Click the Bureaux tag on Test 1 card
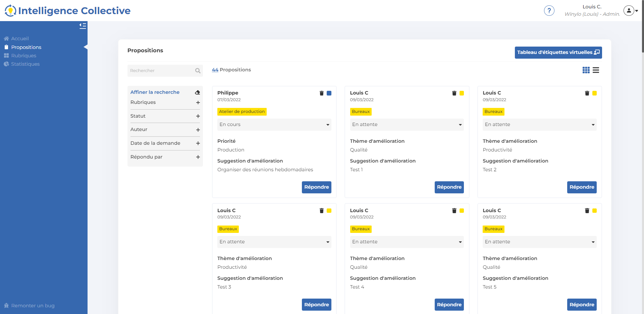 tap(361, 112)
